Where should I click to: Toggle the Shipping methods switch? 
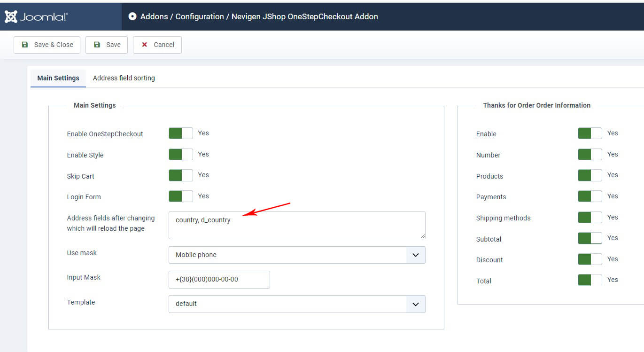(x=590, y=218)
